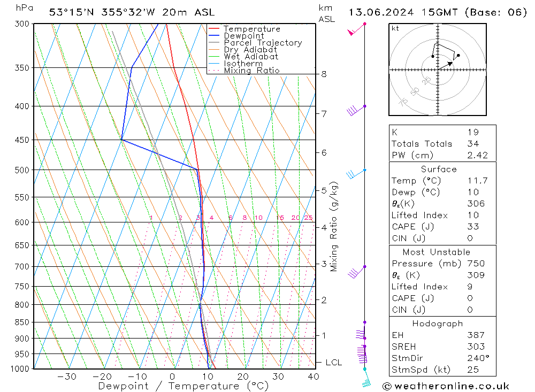Click the 'Dewpoint / Temperature (°C)' axis title
Screen dimensions: 535x392
184,386
